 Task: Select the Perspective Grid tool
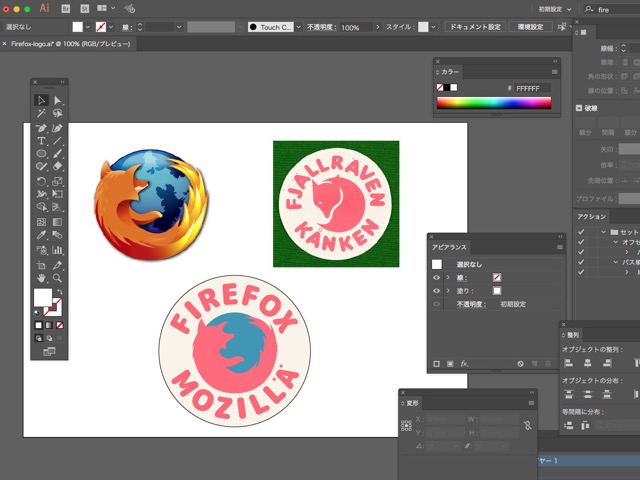[x=58, y=207]
